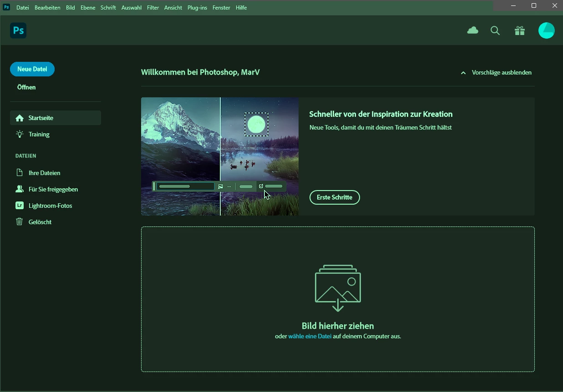Open Ihre Dateien in sidebar
The height and width of the screenshot is (392, 563).
point(56,173)
